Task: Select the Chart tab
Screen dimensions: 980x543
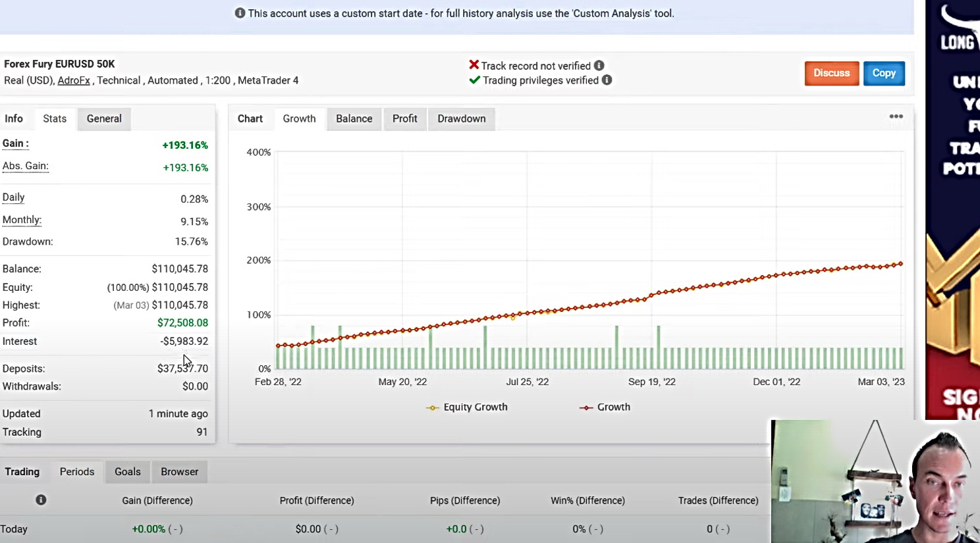Action: click(x=250, y=118)
